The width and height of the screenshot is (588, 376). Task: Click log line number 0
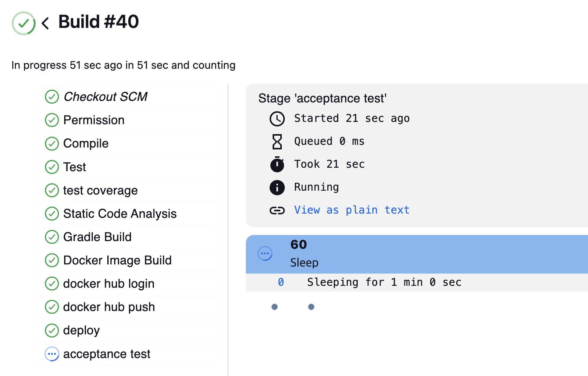point(281,282)
